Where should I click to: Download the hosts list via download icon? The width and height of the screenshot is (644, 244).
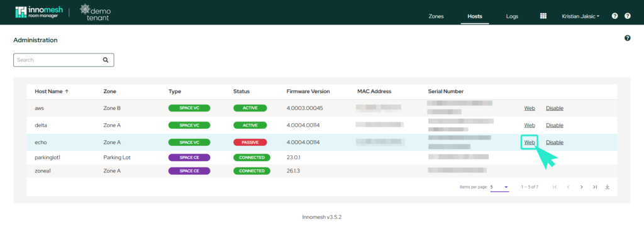click(x=608, y=187)
